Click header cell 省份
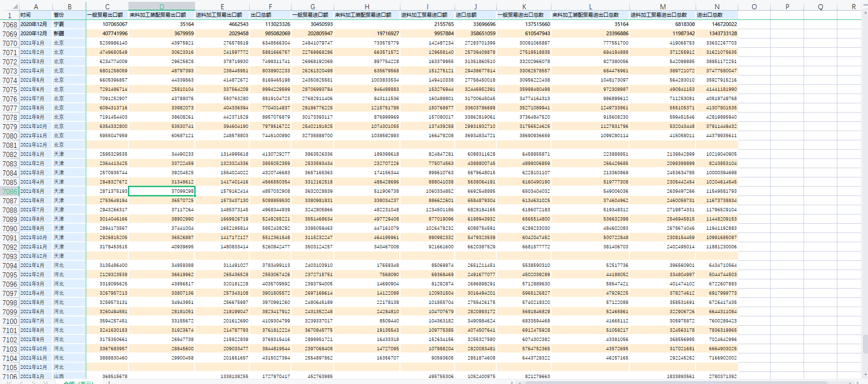The width and height of the screenshot is (868, 384). 69,15
